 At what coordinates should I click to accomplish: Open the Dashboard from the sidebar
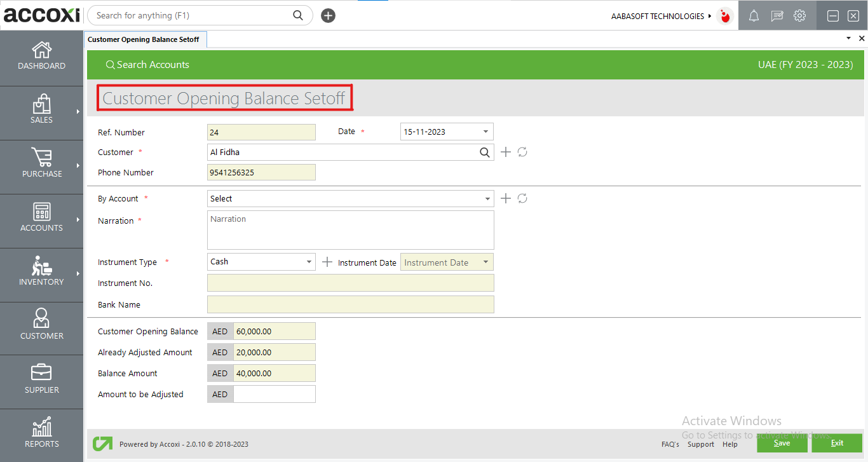(41, 57)
